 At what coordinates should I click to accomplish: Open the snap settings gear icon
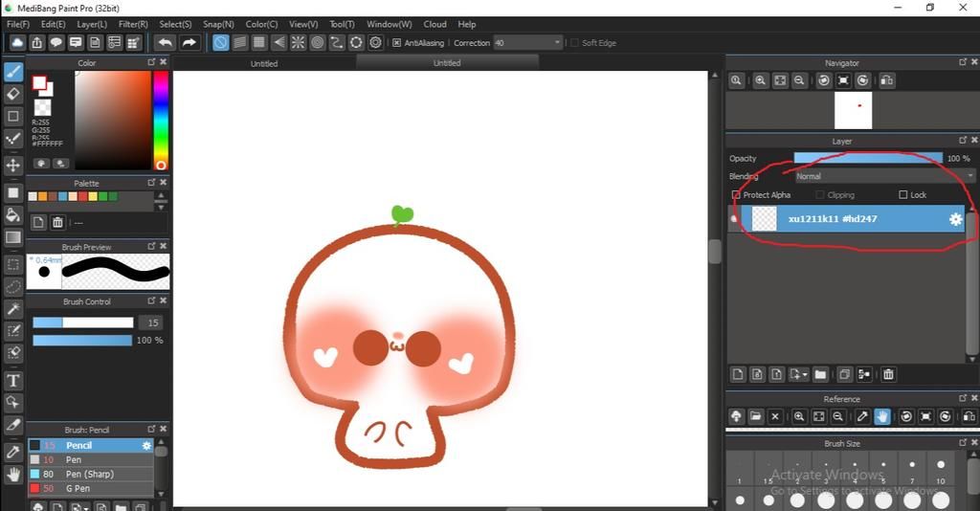[x=375, y=42]
